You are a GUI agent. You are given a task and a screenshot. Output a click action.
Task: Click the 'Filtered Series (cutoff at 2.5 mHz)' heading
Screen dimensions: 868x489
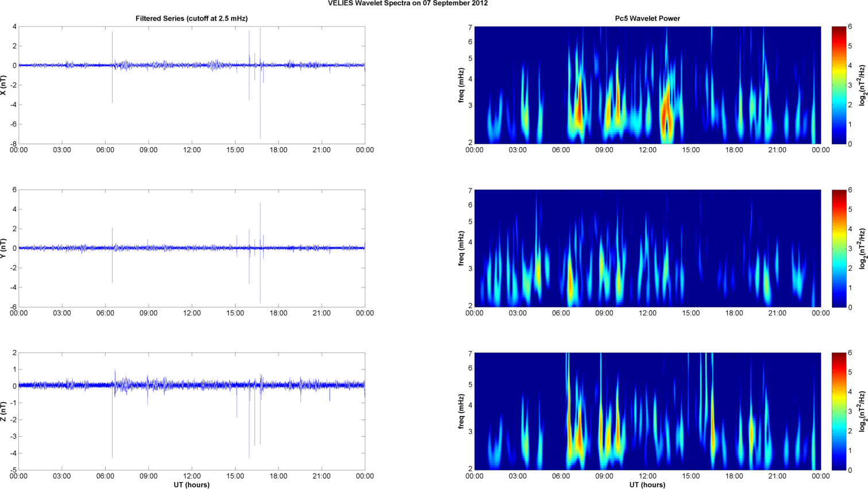click(x=191, y=18)
